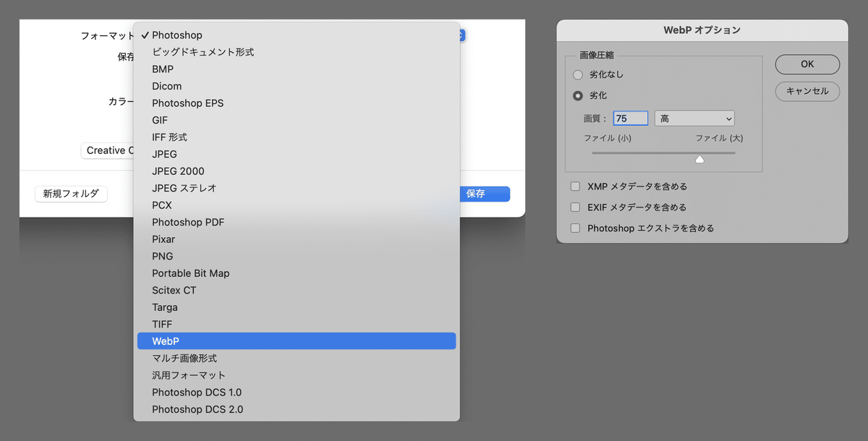
Task: Select IFF 形式 format entry
Action: (x=297, y=137)
